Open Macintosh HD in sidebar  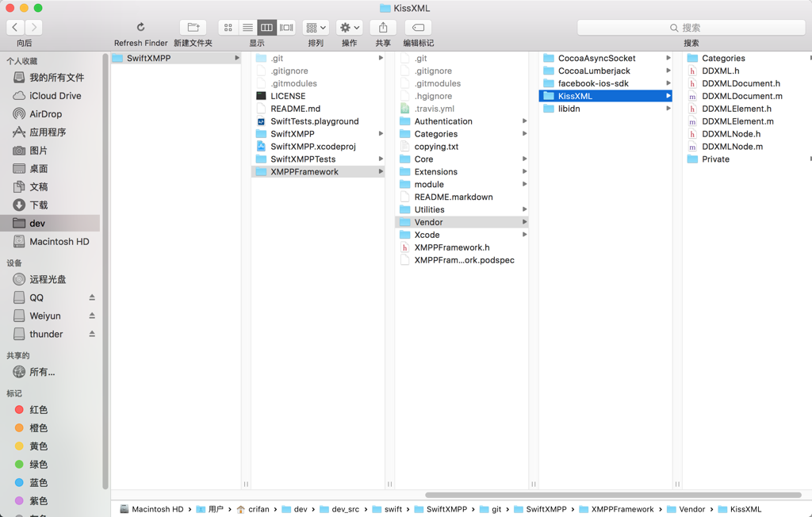point(50,241)
